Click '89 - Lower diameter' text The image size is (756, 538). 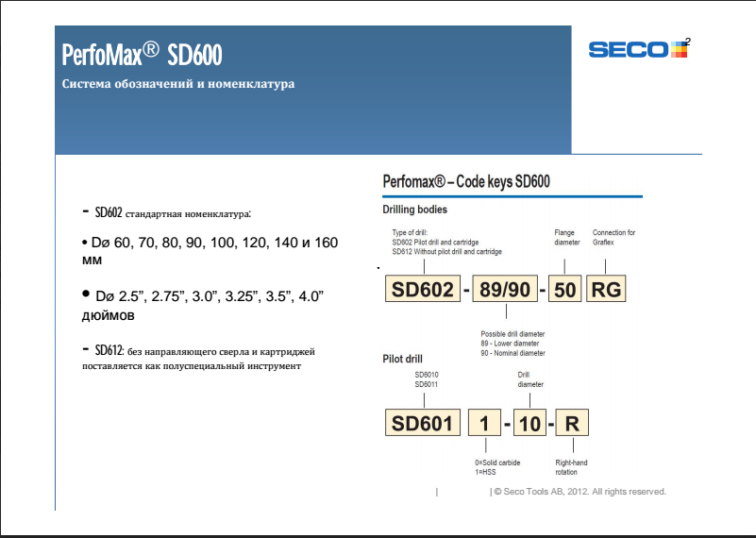[510, 344]
